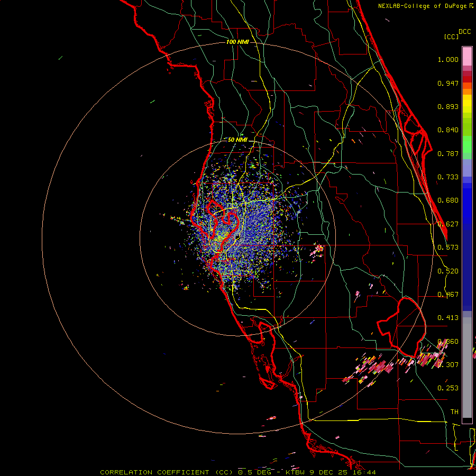Pick the gray lower segment of the color bar
This screenshot has width=476, height=476.
(x=467, y=368)
